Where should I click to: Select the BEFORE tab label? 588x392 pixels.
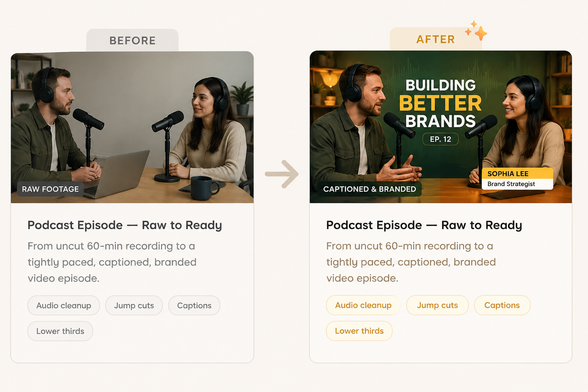pyautogui.click(x=132, y=41)
